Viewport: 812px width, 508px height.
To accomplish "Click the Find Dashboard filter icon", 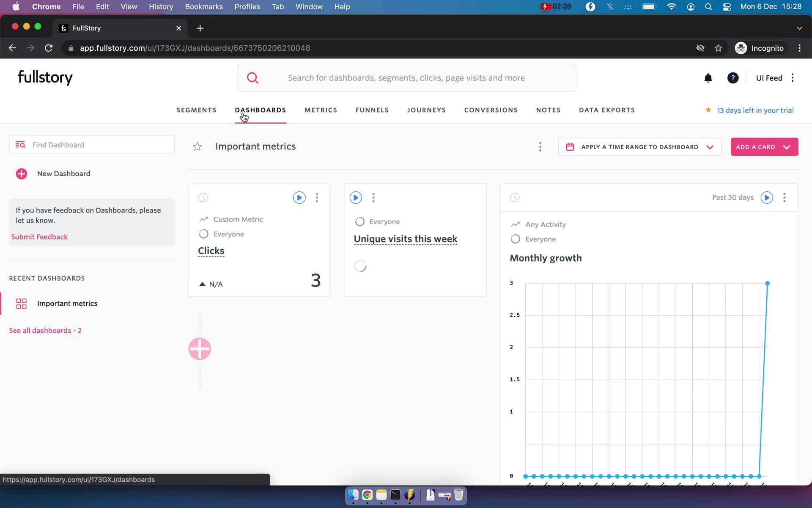I will [20, 145].
